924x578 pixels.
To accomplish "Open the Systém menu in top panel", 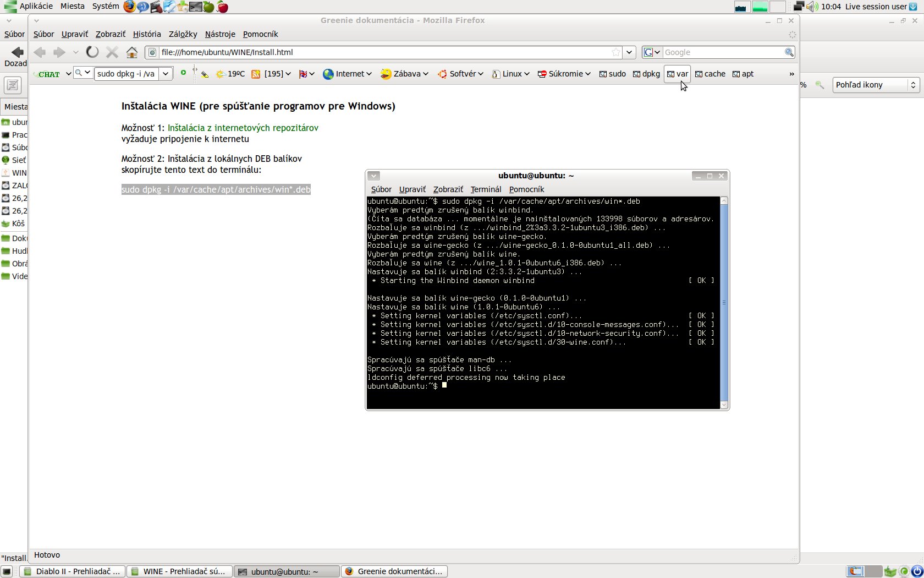I will pos(106,6).
